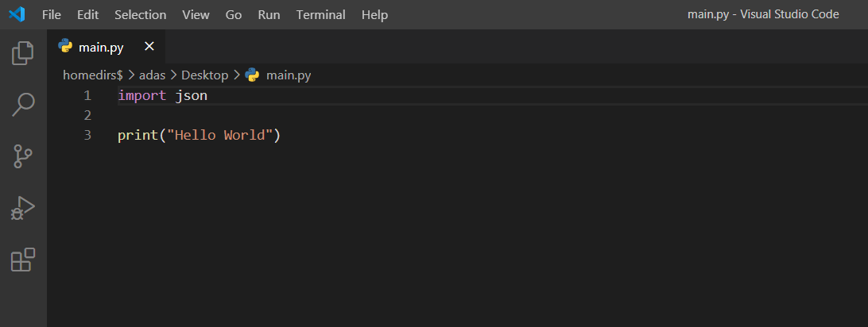Open the Source Control view icon

(x=23, y=156)
